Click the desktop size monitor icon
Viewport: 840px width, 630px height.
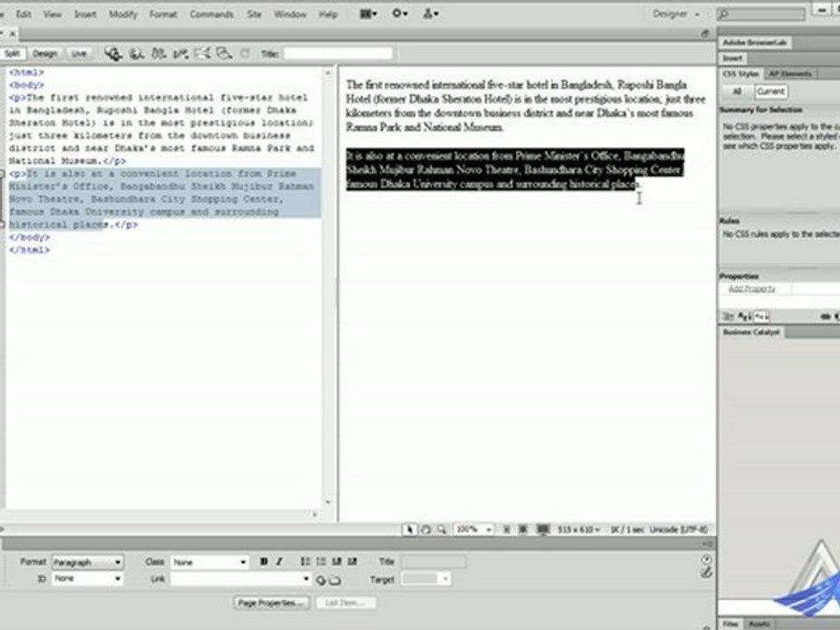pos(543,530)
